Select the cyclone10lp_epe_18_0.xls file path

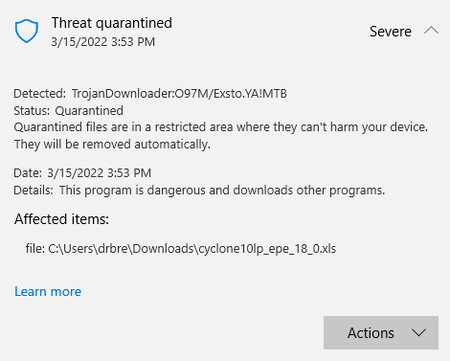pyautogui.click(x=192, y=249)
